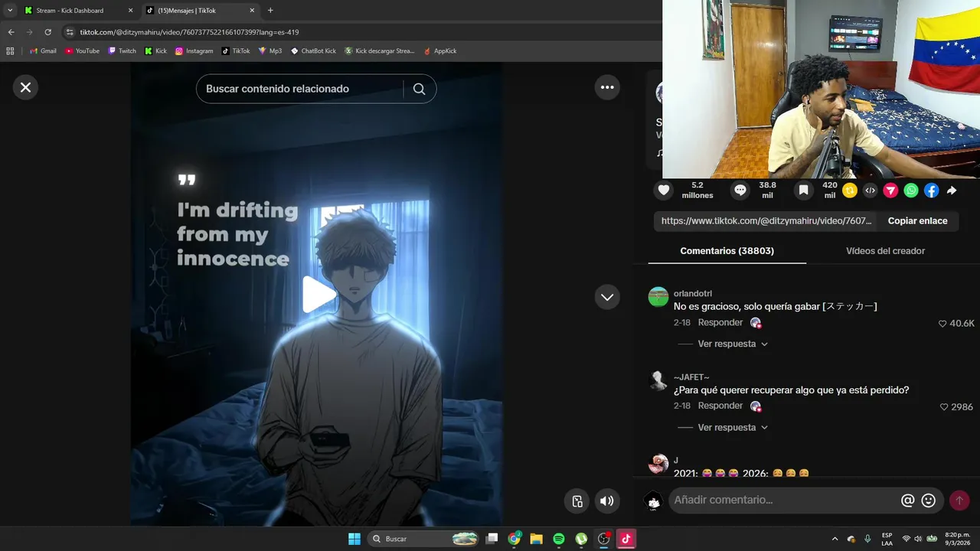Get the embed code icon
Image resolution: width=980 pixels, height=551 pixels.
871,191
